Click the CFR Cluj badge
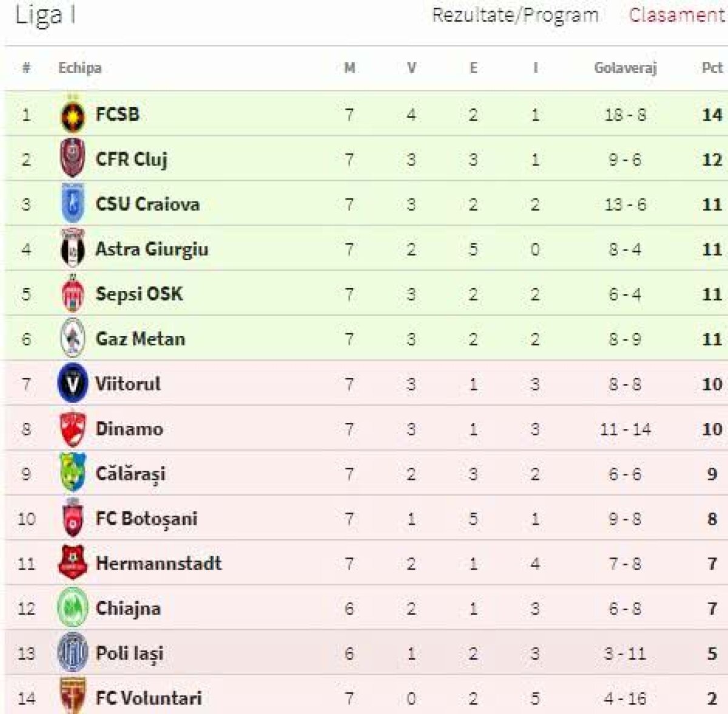Viewport: 728px width, 714px height. 72,158
